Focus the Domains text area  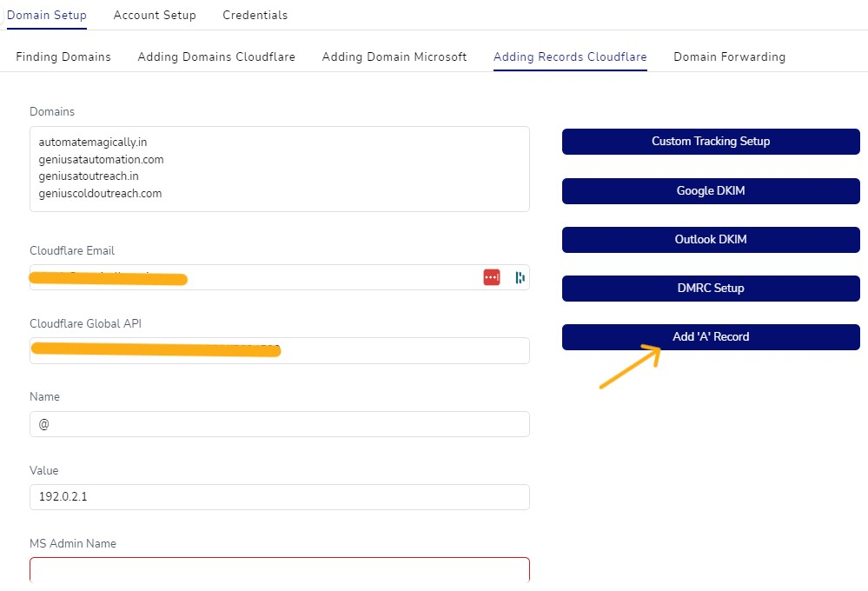pyautogui.click(x=279, y=169)
